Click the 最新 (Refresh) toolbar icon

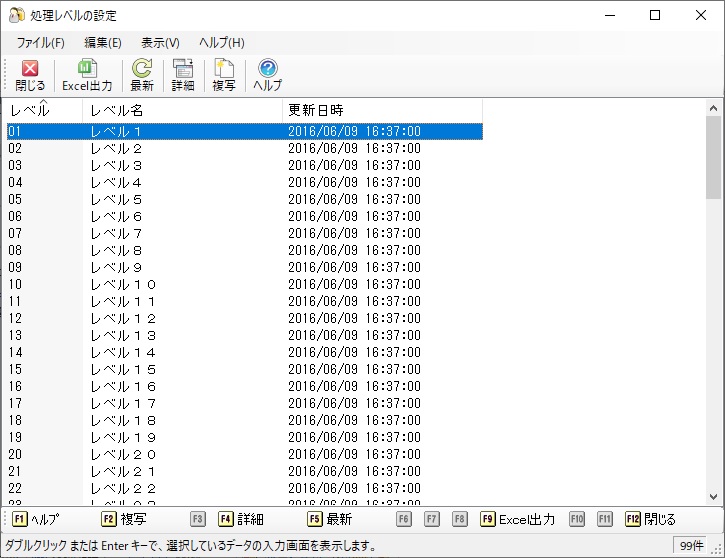142,69
